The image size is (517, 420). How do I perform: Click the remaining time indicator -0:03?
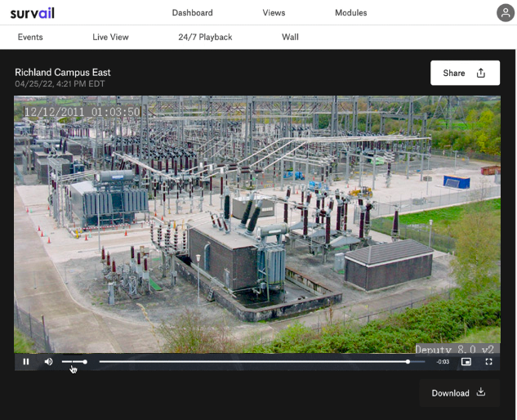coord(443,361)
